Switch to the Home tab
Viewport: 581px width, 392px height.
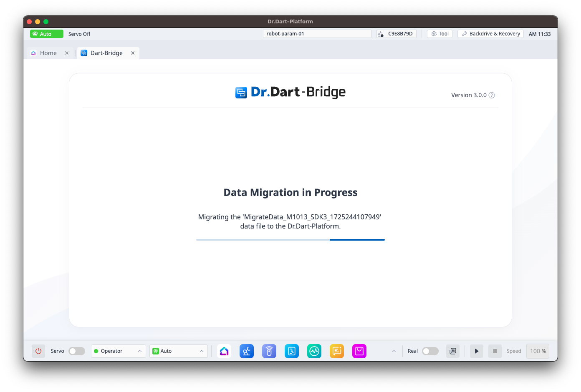click(48, 53)
